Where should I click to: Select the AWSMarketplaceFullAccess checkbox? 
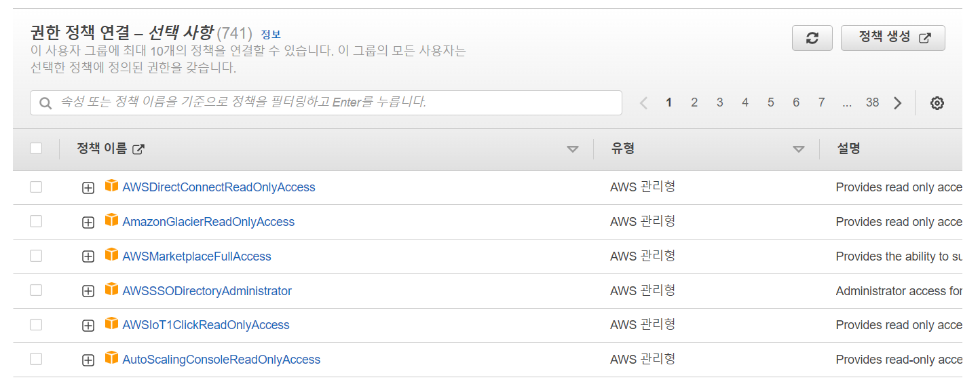[x=36, y=256]
